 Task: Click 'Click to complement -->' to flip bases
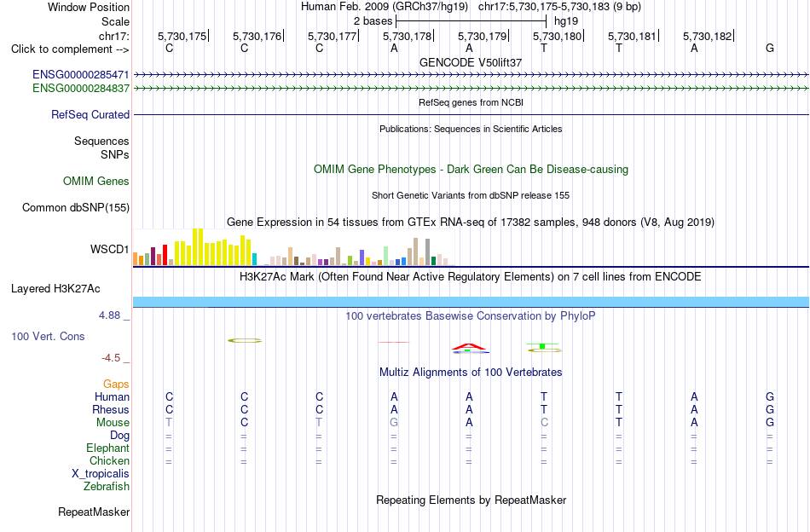(x=70, y=49)
